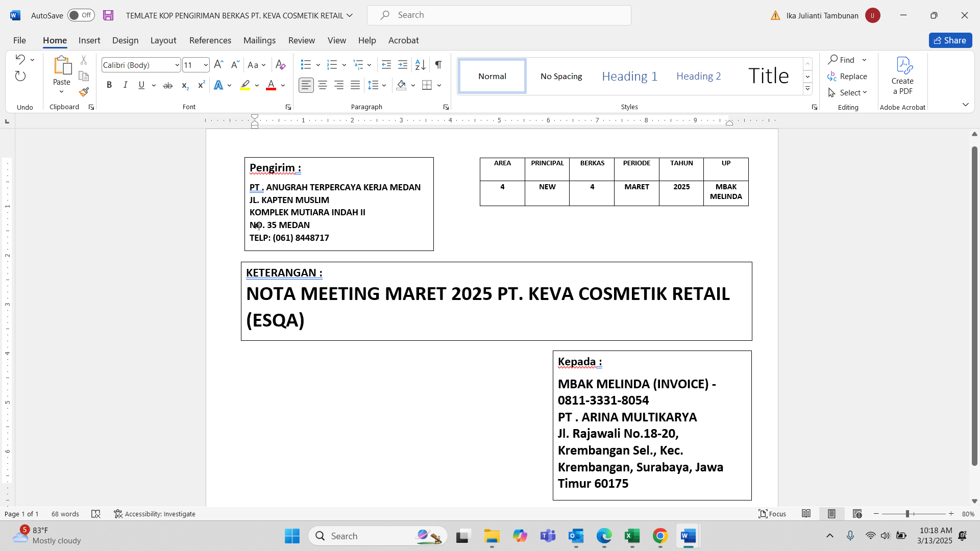The image size is (980, 551).
Task: Sort paragraphs A to Z
Action: [x=421, y=65]
